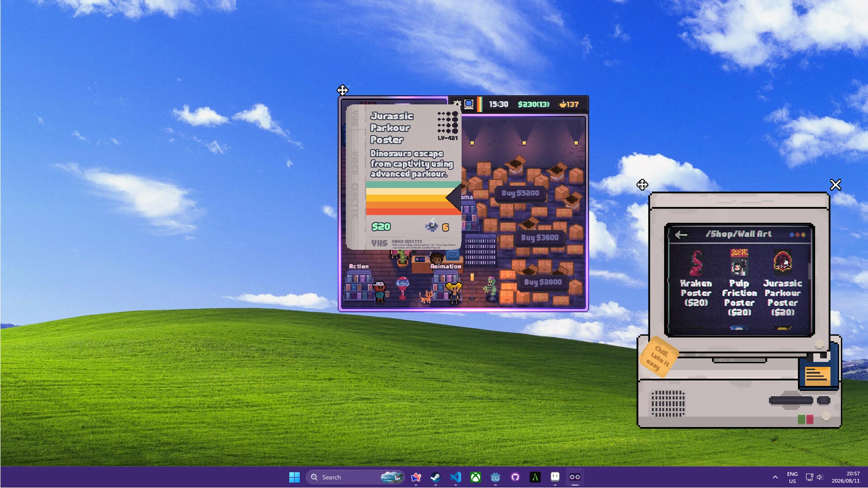The height and width of the screenshot is (488, 868).
Task: Open the computer shop icon in game top bar
Action: click(469, 104)
